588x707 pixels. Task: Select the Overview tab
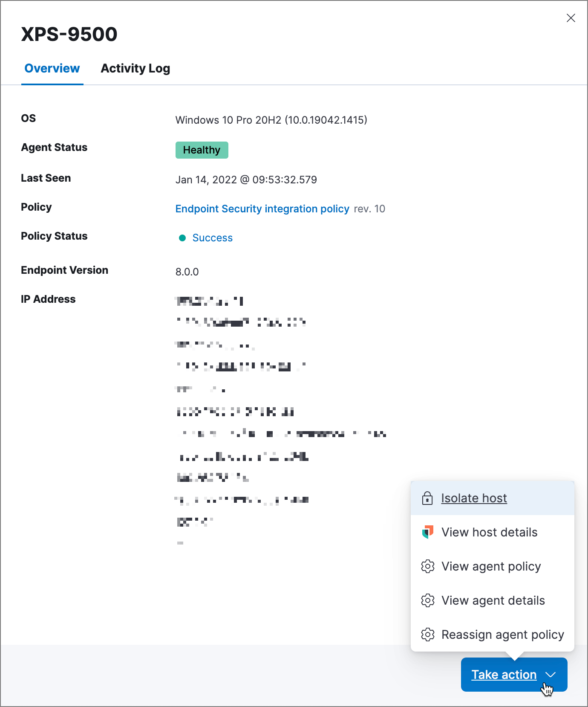(52, 68)
